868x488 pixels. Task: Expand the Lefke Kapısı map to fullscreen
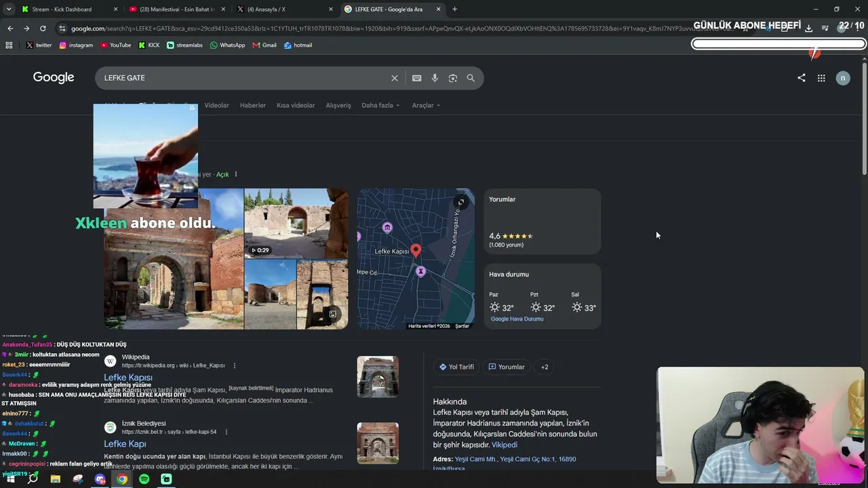(460, 202)
